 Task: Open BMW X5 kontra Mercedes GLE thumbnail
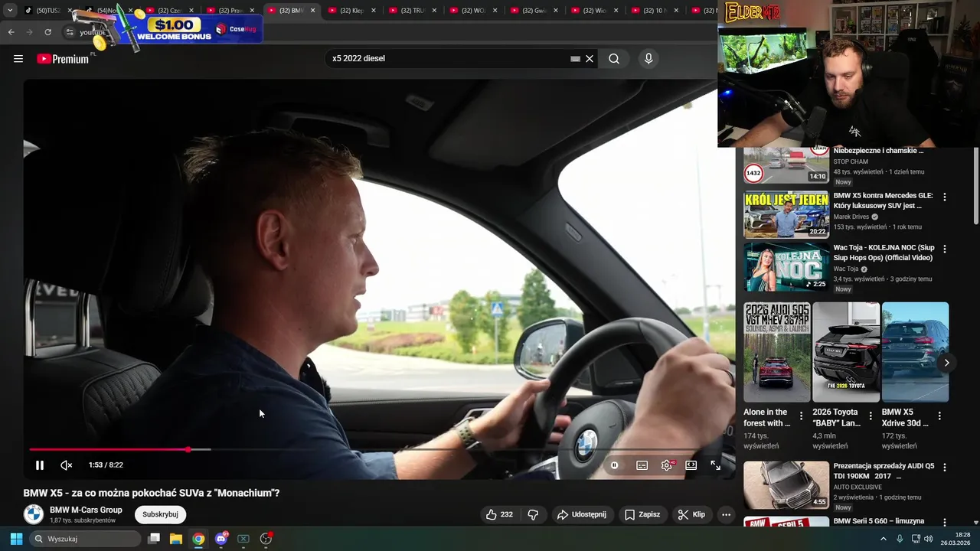pos(786,214)
